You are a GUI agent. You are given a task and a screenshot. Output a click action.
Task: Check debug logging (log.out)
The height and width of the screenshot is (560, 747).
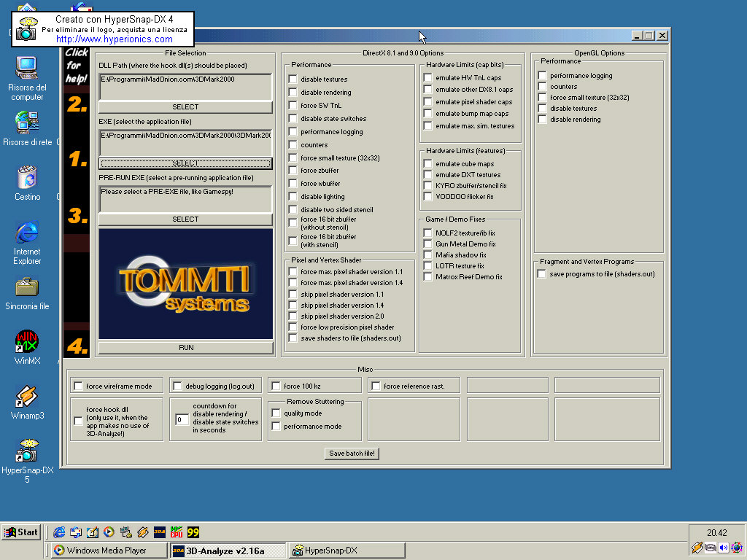(177, 386)
